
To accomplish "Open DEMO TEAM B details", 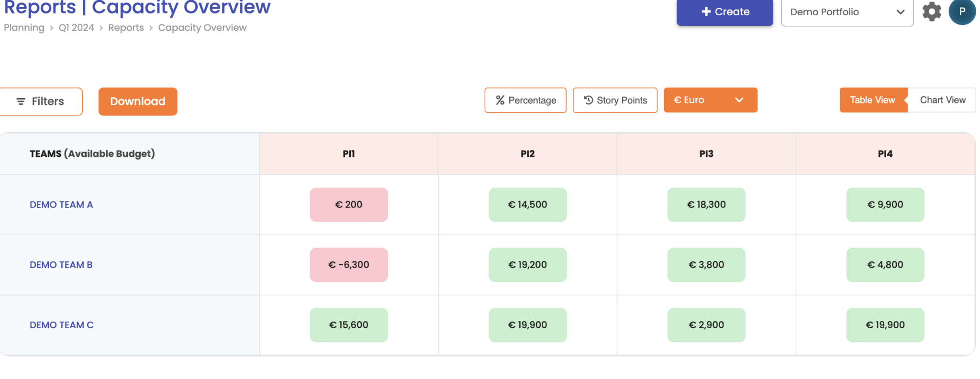I will click(x=61, y=265).
